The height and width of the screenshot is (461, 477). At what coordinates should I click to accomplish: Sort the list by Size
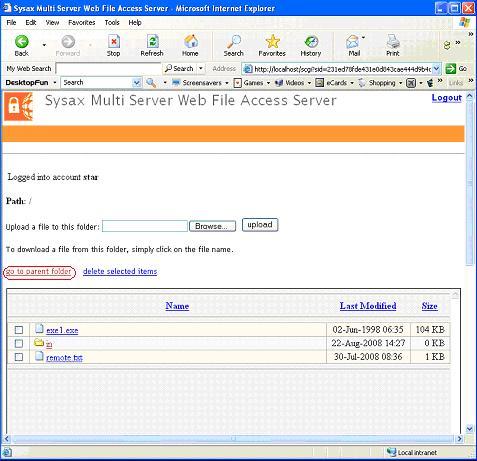point(430,306)
